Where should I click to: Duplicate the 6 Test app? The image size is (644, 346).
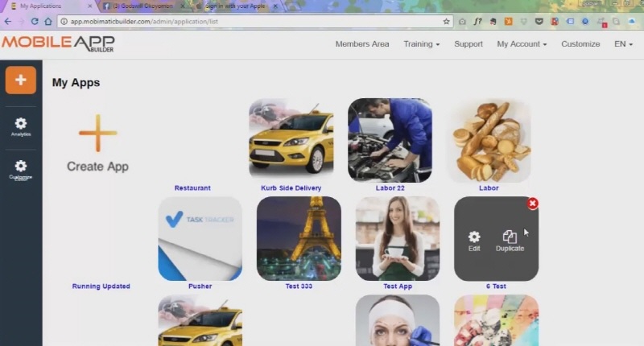510,241
